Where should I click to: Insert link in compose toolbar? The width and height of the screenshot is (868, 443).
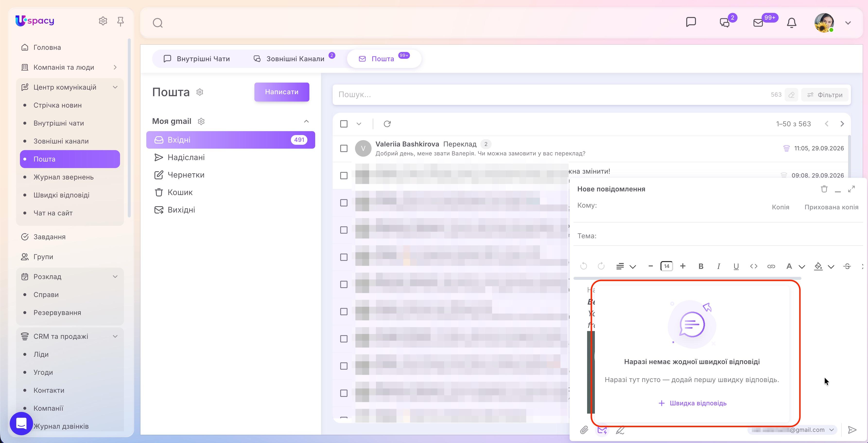tap(771, 266)
